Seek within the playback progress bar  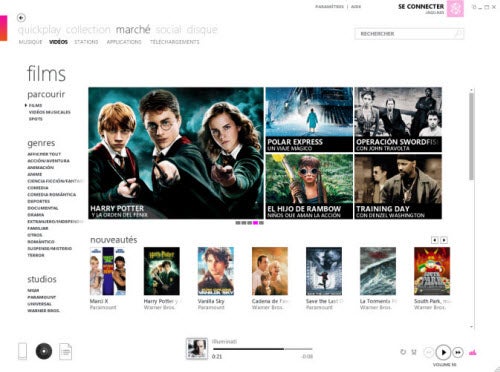tap(263, 349)
